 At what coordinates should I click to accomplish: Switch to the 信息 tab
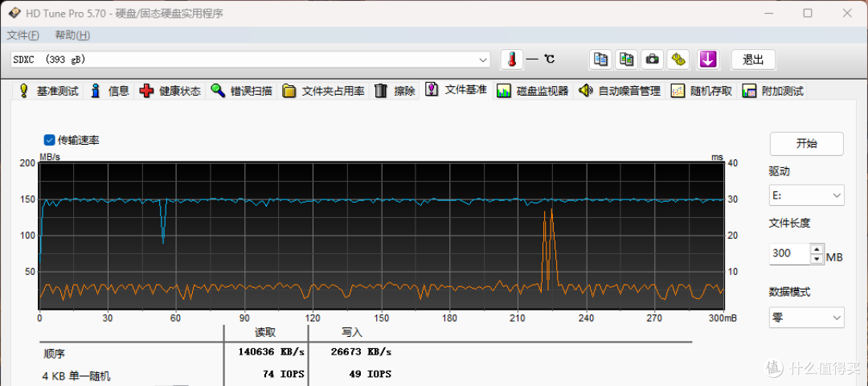(x=110, y=91)
